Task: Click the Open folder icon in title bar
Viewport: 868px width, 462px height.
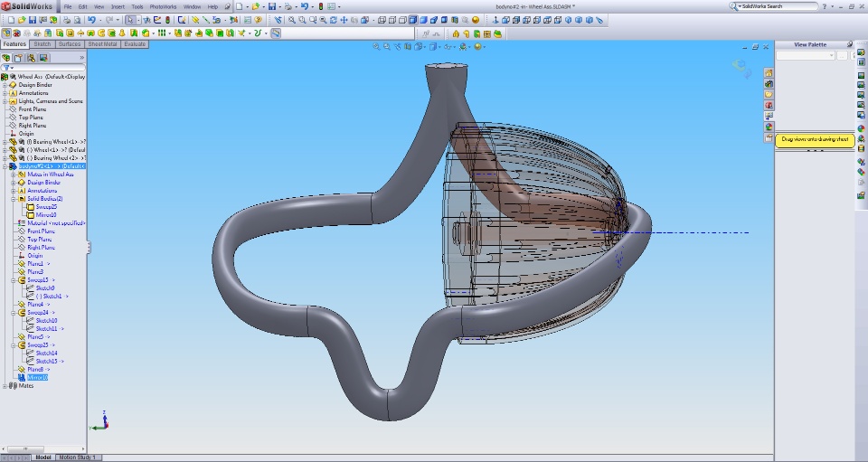Action: [x=255, y=6]
